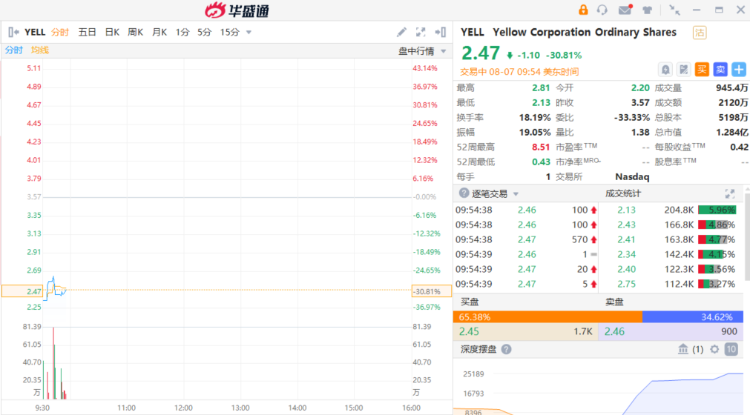Expand more timeframes arrow after 15分
This screenshot has height=415, width=750.
coord(249,32)
